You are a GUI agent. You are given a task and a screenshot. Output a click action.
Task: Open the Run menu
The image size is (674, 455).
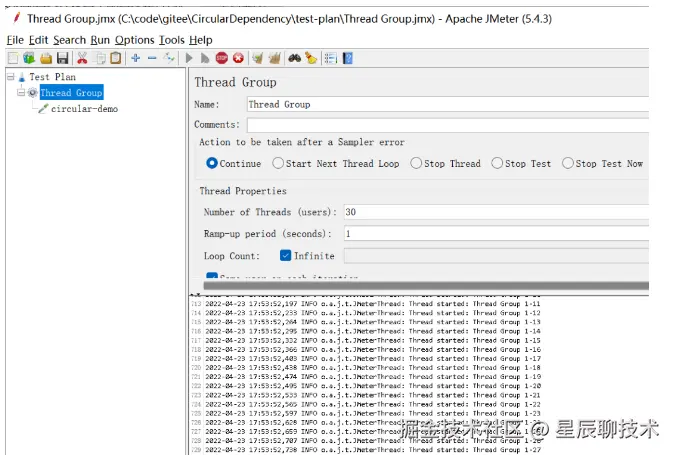pyautogui.click(x=100, y=40)
